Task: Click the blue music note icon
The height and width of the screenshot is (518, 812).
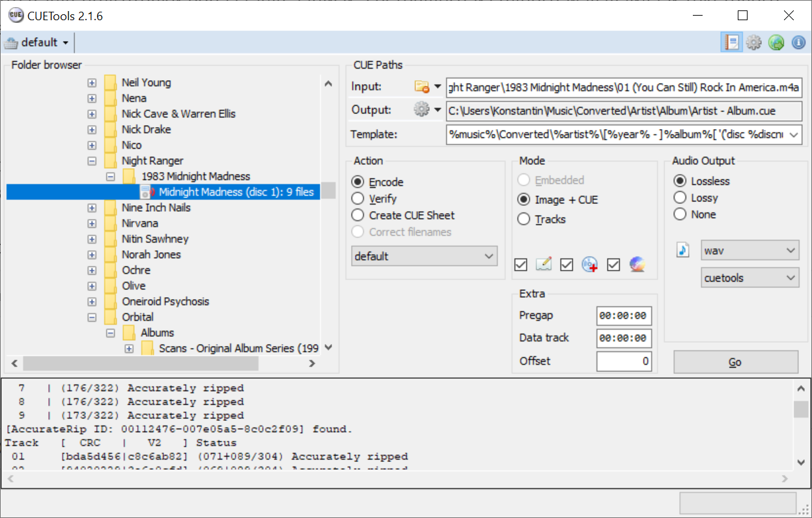Action: pyautogui.click(x=682, y=250)
